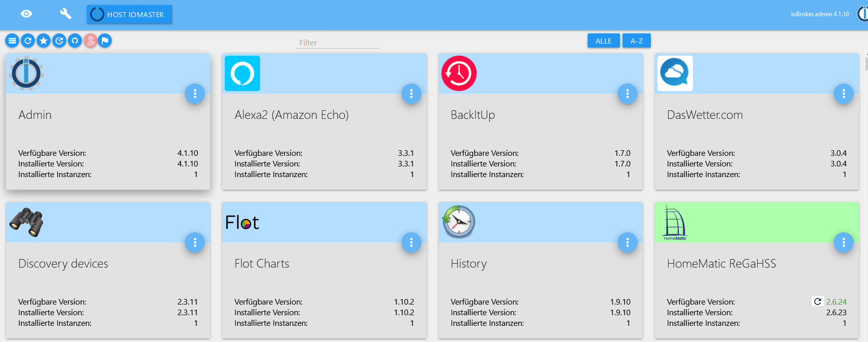This screenshot has width=868, height=342.
Task: Select the HomeMatic ReGaHSS title
Action: 721,264
